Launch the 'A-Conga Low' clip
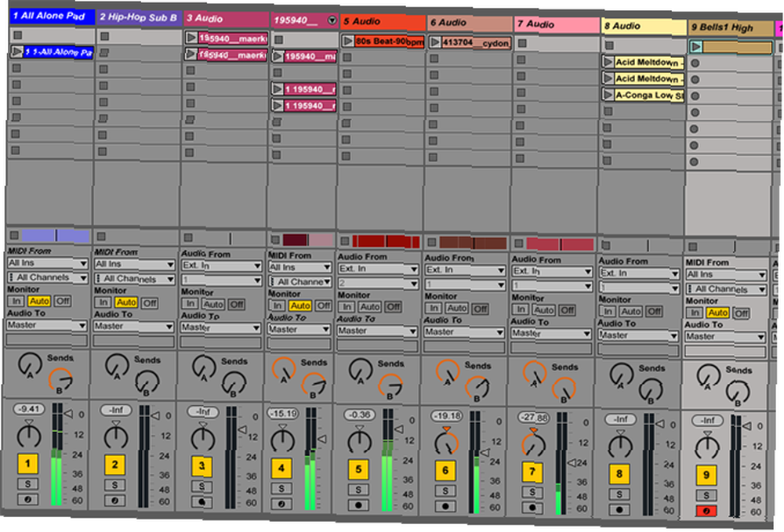 coord(608,94)
